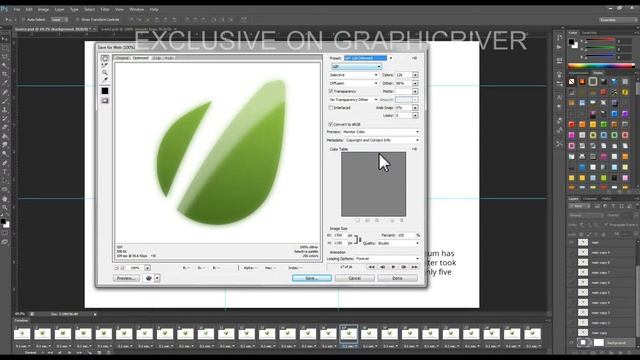Select the highlighted timeline frame thumbnail

click(349, 334)
